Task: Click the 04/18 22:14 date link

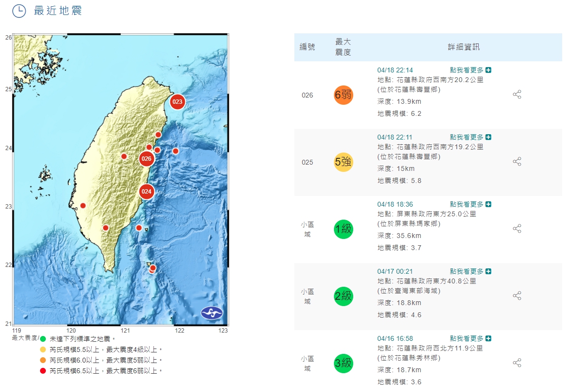Action: tap(395, 70)
